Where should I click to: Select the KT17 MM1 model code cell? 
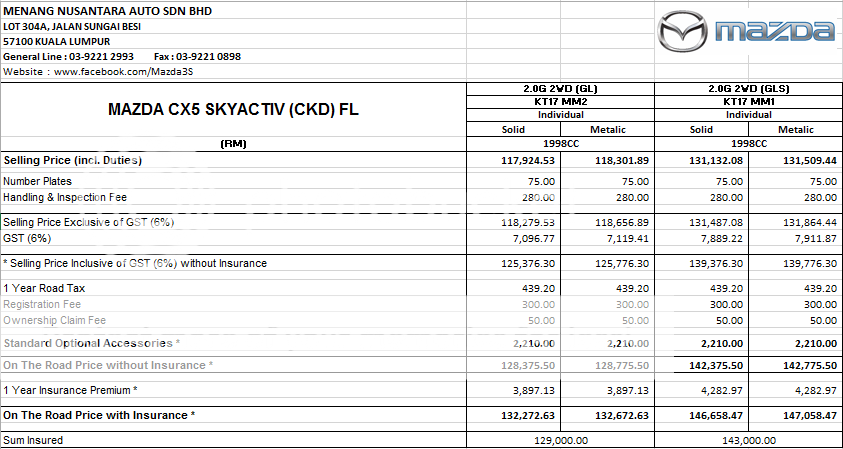pos(747,102)
